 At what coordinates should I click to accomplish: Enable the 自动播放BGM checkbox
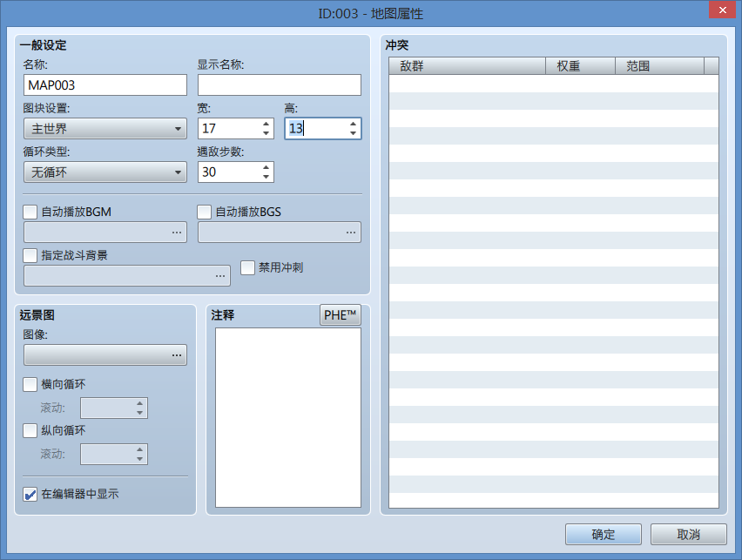tap(30, 213)
